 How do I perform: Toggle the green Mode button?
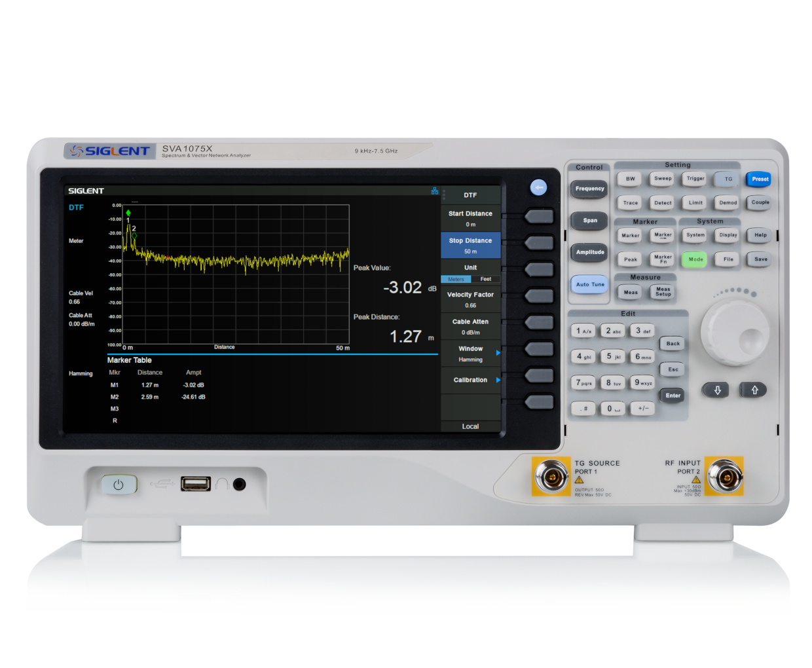695,259
